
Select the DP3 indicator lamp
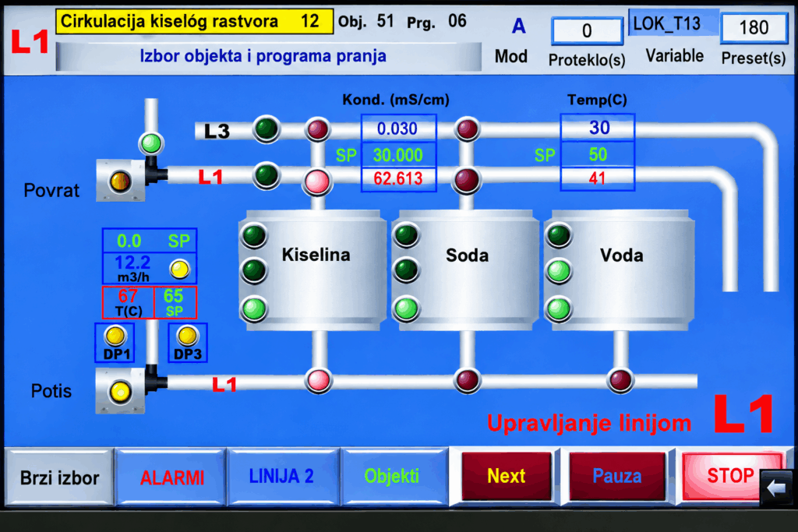point(187,336)
